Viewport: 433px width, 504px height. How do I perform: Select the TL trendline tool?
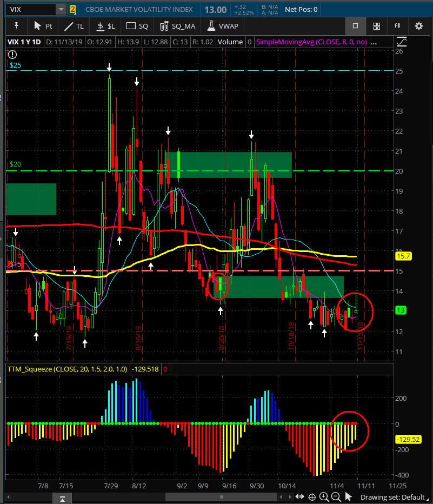[74, 25]
